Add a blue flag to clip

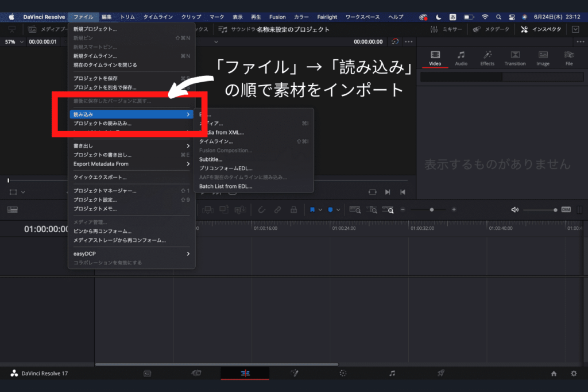[x=312, y=210]
